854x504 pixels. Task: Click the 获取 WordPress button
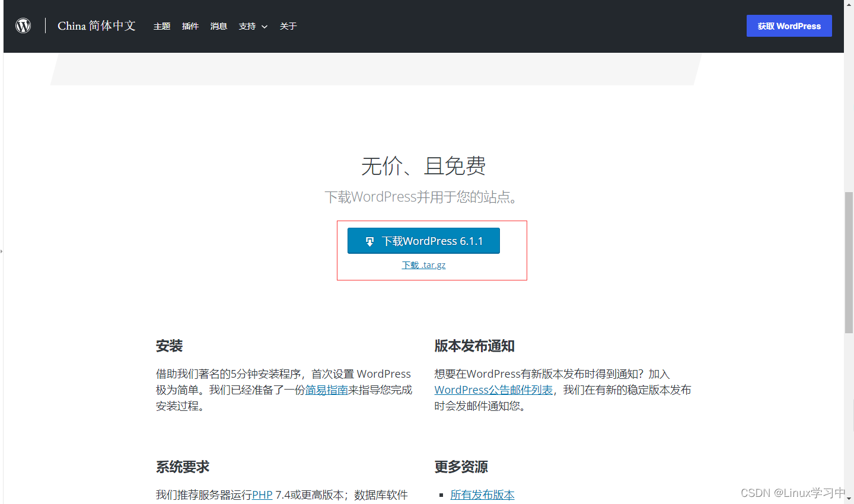pos(789,25)
